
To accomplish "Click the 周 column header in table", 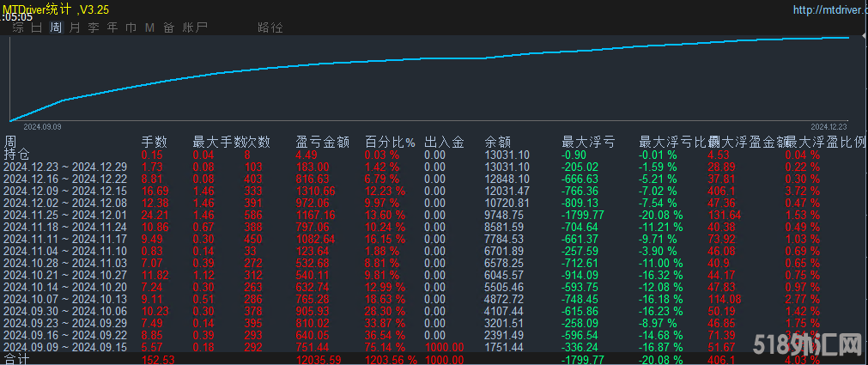I will 10,143.
